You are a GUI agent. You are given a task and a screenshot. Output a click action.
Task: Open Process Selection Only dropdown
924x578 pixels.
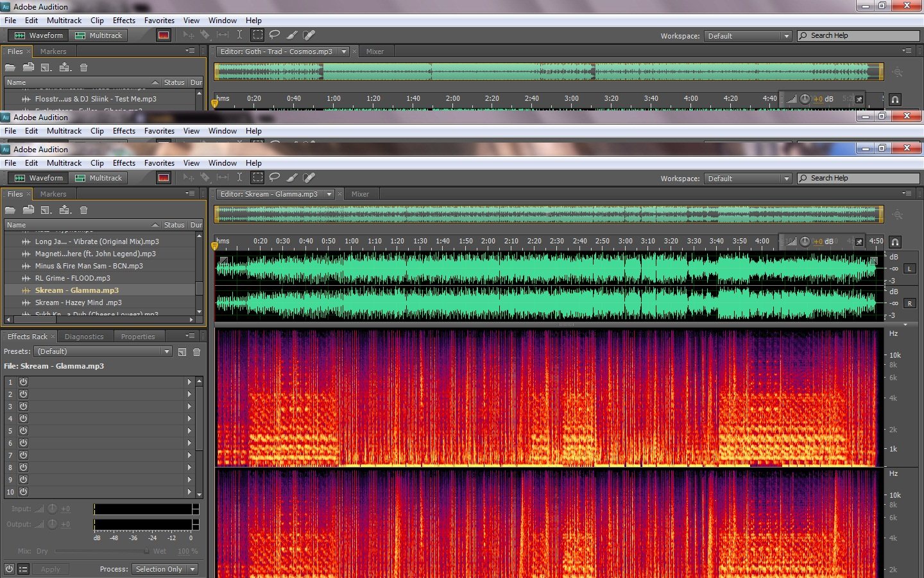(x=164, y=569)
